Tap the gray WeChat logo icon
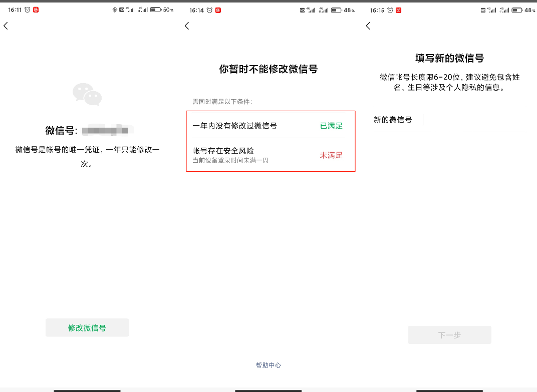Viewport: 537px width, 392px height. tap(87, 94)
